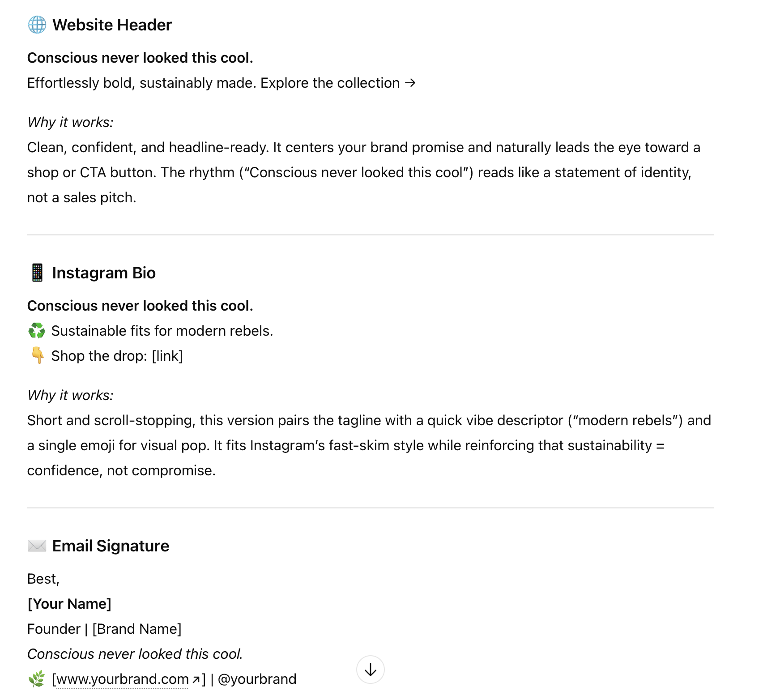
Task: Click the envelope icon beside Email Signature
Action: (x=37, y=546)
